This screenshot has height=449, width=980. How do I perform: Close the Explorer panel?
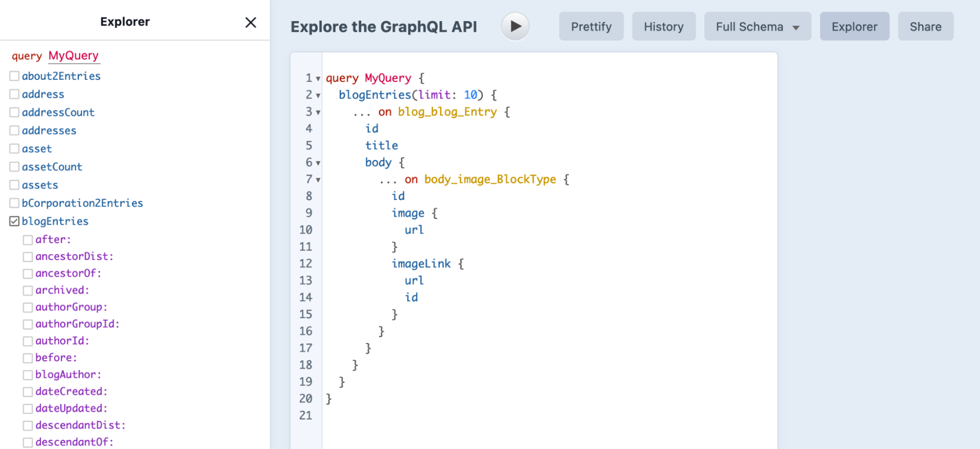[x=251, y=23]
